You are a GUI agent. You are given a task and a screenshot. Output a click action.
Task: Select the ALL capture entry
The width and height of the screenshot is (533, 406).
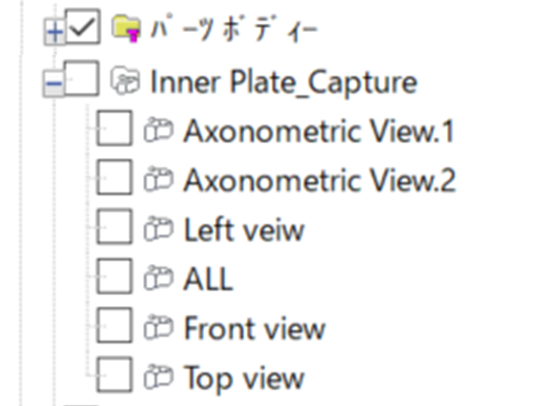208,279
